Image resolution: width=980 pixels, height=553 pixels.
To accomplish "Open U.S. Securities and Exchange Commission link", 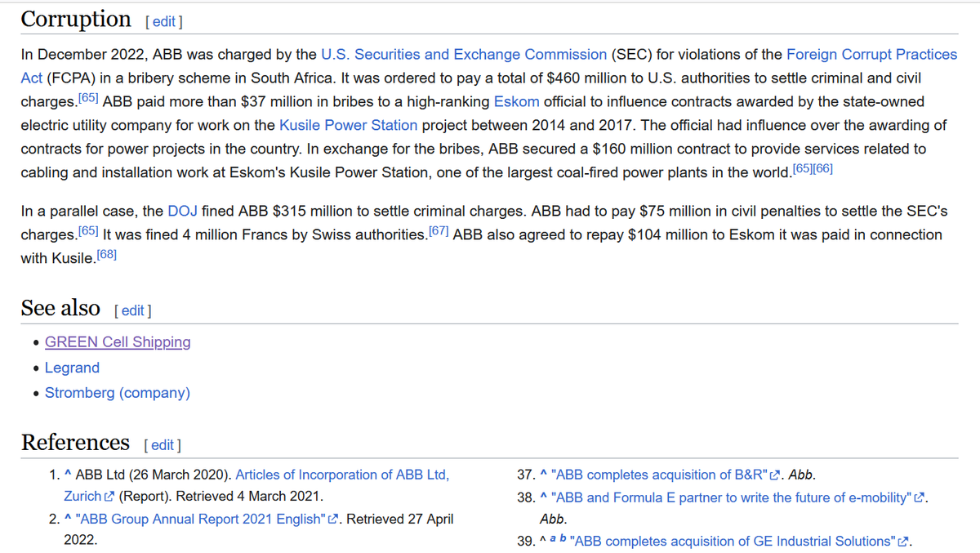I will (464, 55).
